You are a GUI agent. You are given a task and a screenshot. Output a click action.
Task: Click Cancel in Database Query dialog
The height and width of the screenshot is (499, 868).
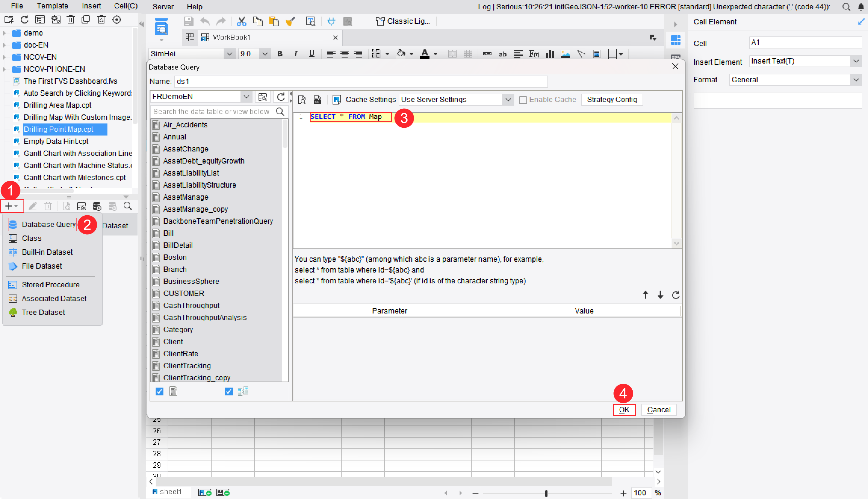click(659, 410)
